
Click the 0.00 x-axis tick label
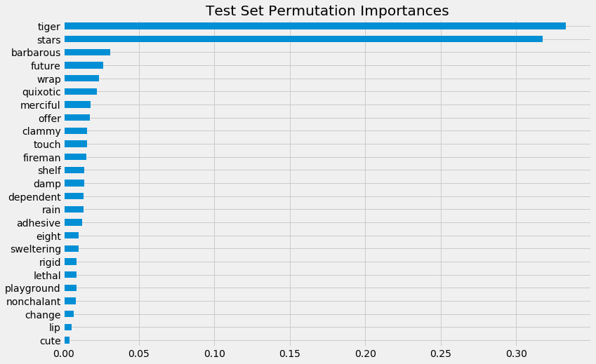point(64,353)
